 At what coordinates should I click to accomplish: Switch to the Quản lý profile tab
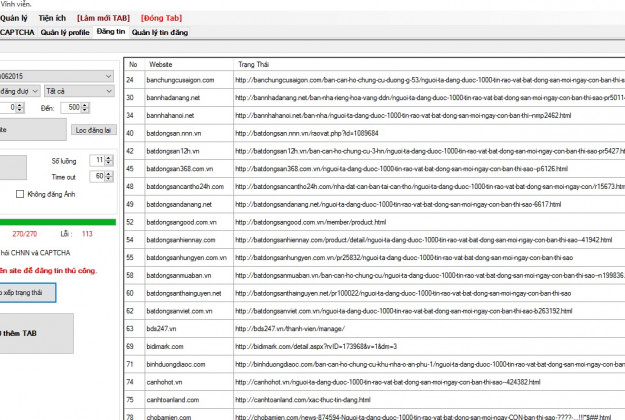pos(64,32)
